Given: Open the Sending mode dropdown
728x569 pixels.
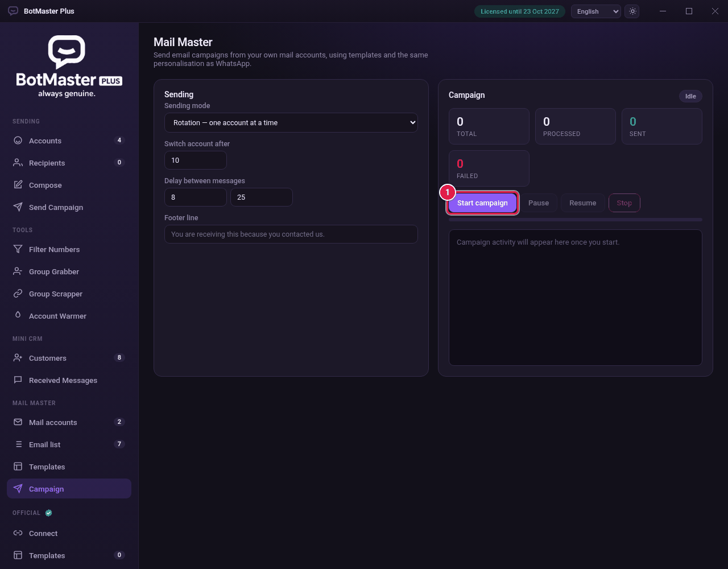Looking at the screenshot, I should tap(291, 122).
